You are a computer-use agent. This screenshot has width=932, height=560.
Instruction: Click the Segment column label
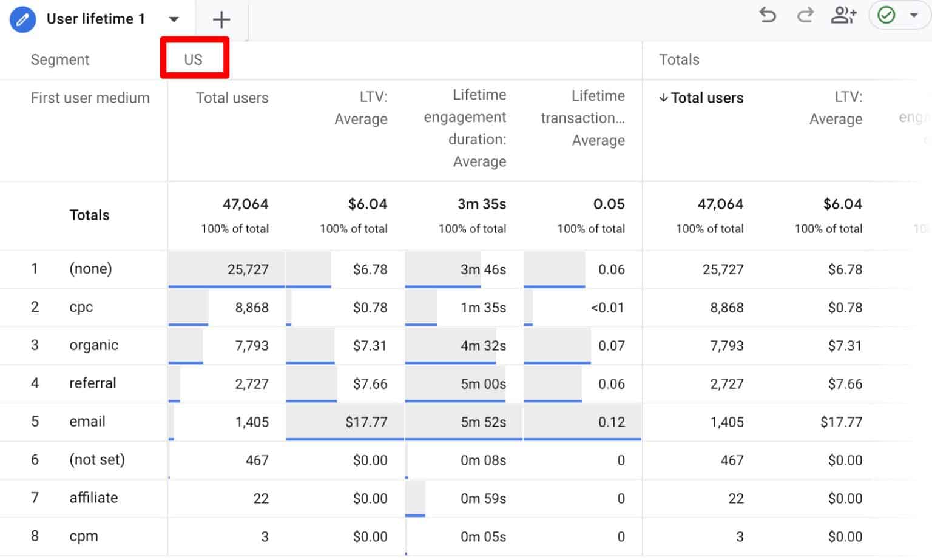60,59
